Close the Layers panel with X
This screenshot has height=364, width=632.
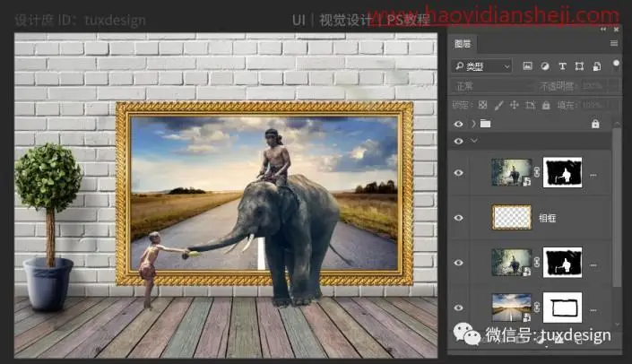616,30
